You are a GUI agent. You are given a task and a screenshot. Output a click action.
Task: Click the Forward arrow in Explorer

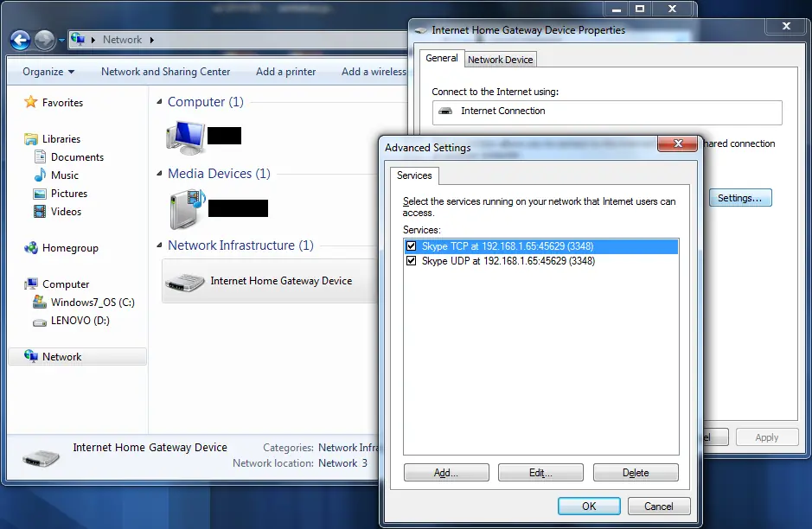pyautogui.click(x=45, y=40)
